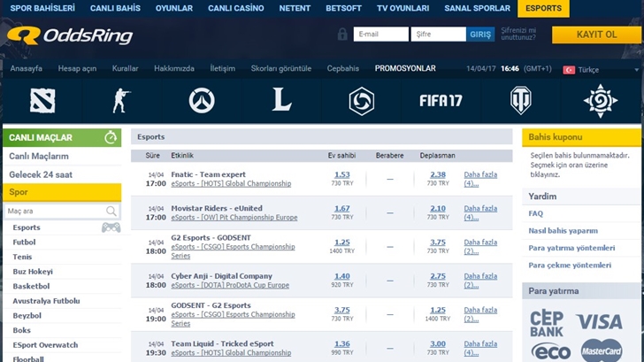The width and height of the screenshot is (644, 362).
Task: Select odds 1.53 for Fnatic
Action: tap(342, 174)
